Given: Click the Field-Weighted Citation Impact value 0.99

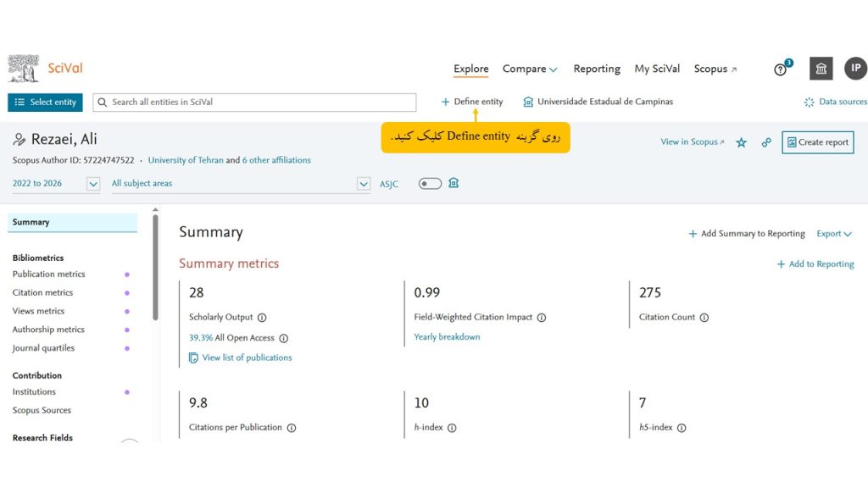Looking at the screenshot, I should [x=427, y=292].
